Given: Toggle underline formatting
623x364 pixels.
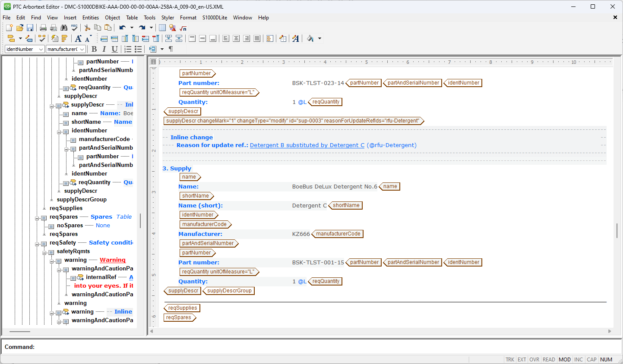Looking at the screenshot, I should 114,49.
